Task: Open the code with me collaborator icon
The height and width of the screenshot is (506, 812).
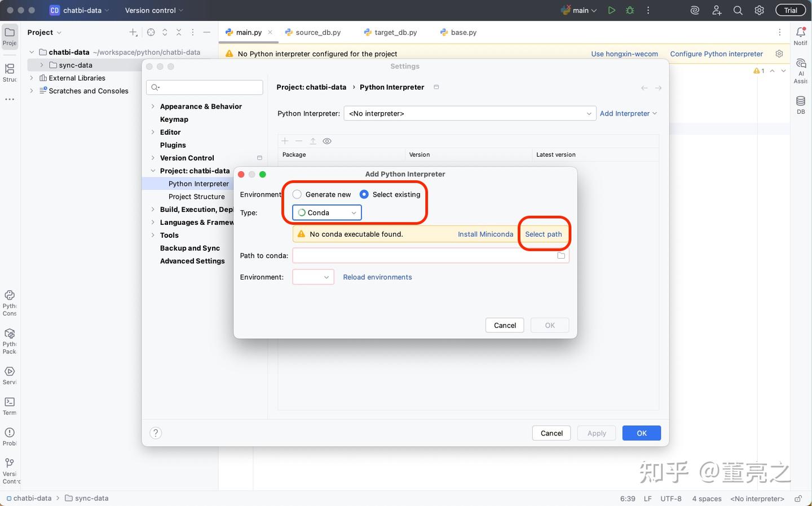Action: click(716, 10)
